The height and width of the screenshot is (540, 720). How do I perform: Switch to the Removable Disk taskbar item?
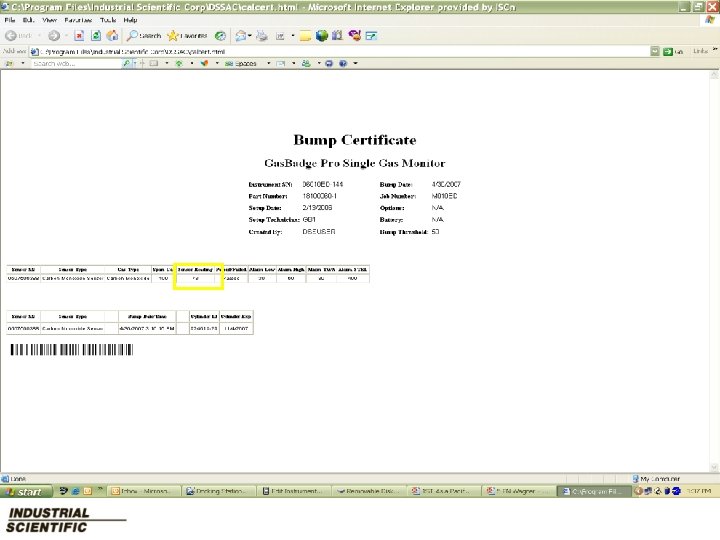click(368, 491)
